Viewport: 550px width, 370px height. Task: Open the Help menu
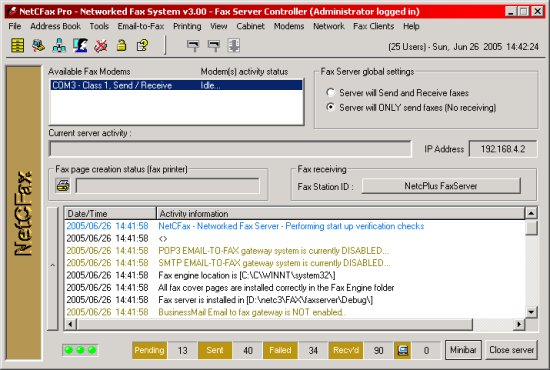coord(411,26)
